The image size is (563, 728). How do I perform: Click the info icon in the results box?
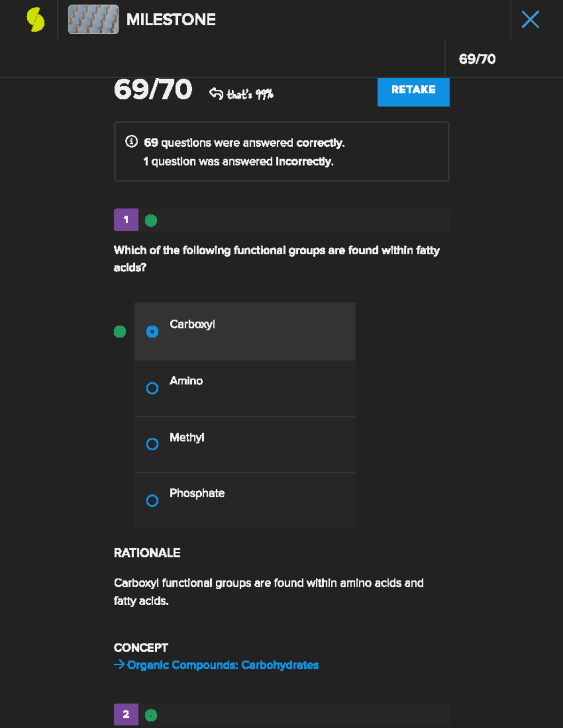131,142
